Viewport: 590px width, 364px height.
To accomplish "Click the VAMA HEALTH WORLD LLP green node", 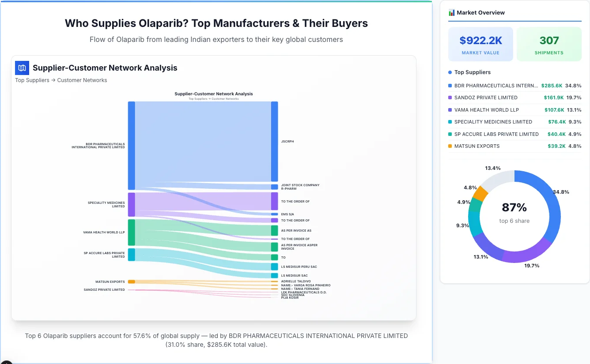I will (131, 233).
